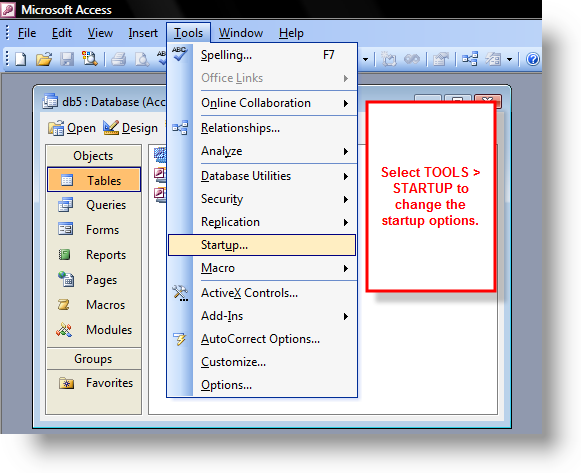Close the open Tools menu
Image resolution: width=581 pixels, height=473 pixels.
point(188,33)
